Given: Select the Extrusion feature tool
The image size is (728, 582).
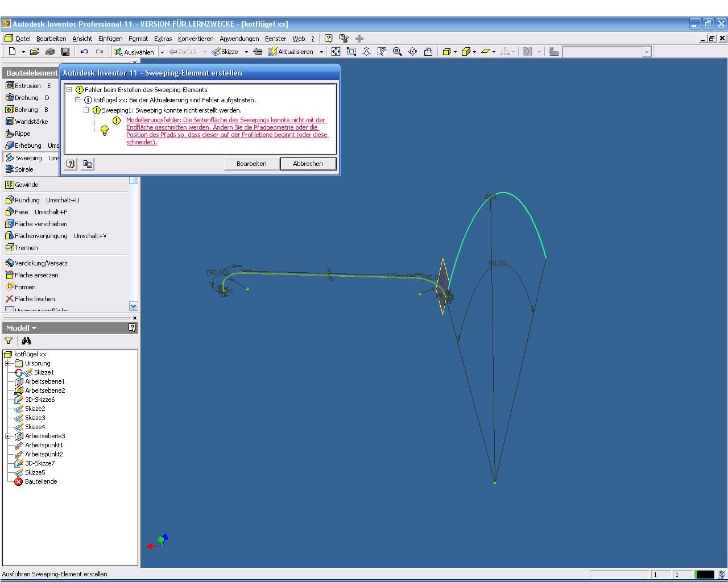Looking at the screenshot, I should pyautogui.click(x=27, y=86).
